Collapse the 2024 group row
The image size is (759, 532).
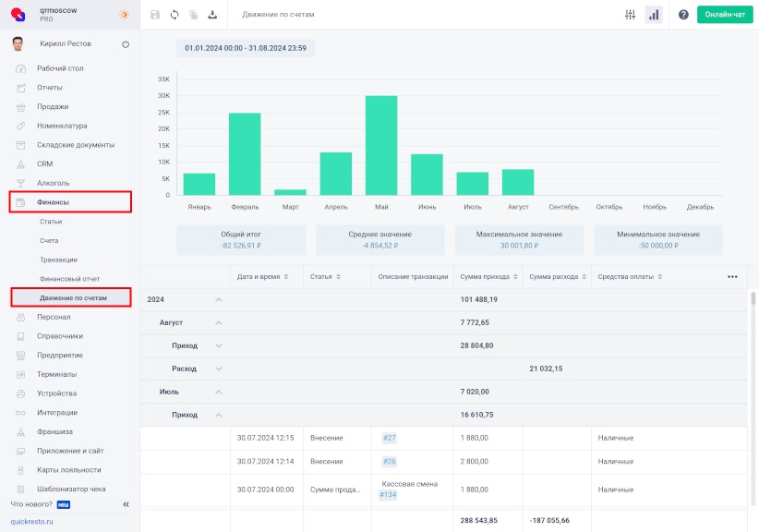pos(218,299)
